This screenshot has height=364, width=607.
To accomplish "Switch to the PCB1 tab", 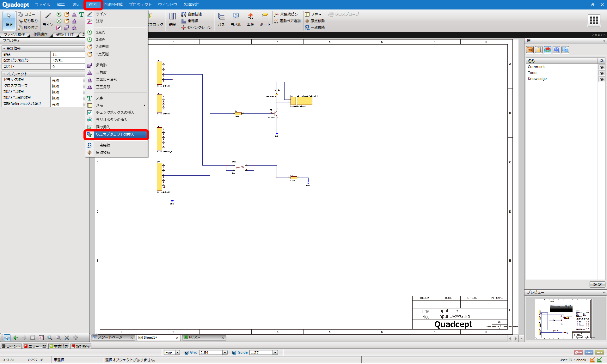I will 204,337.
